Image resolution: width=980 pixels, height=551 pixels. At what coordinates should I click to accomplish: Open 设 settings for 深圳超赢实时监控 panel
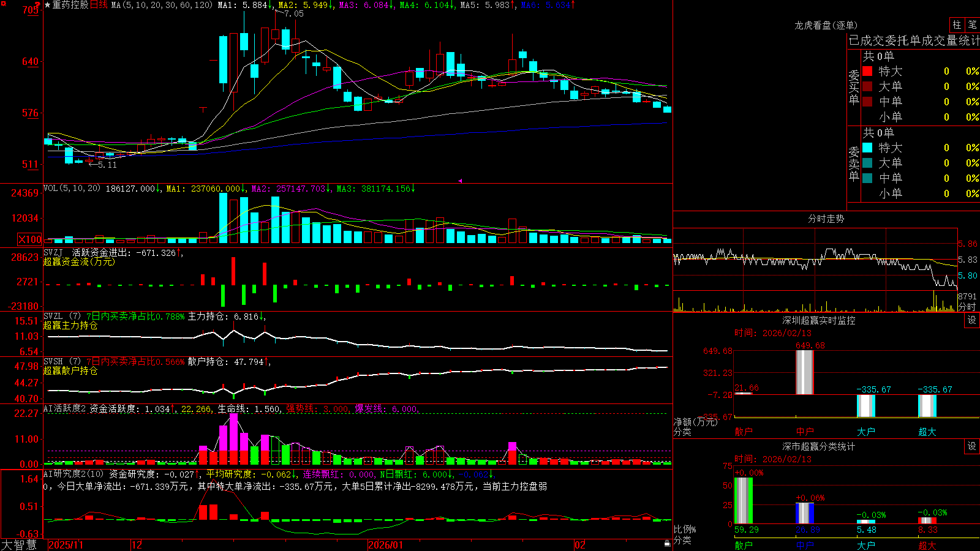click(972, 320)
